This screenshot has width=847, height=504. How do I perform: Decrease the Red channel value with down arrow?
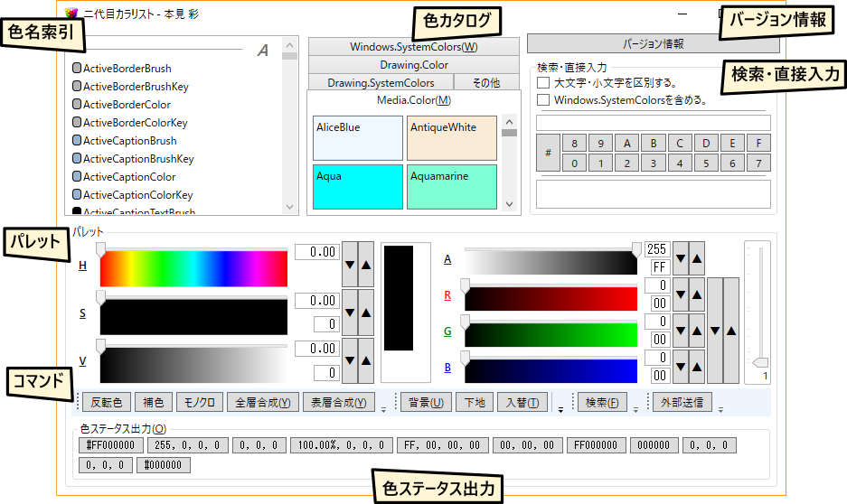(681, 294)
